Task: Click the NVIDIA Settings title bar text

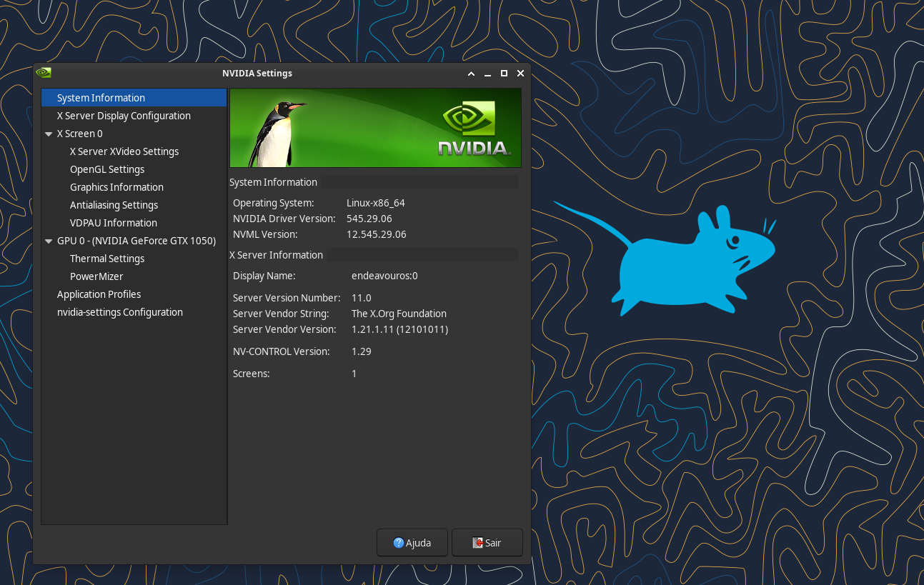Action: coord(257,73)
